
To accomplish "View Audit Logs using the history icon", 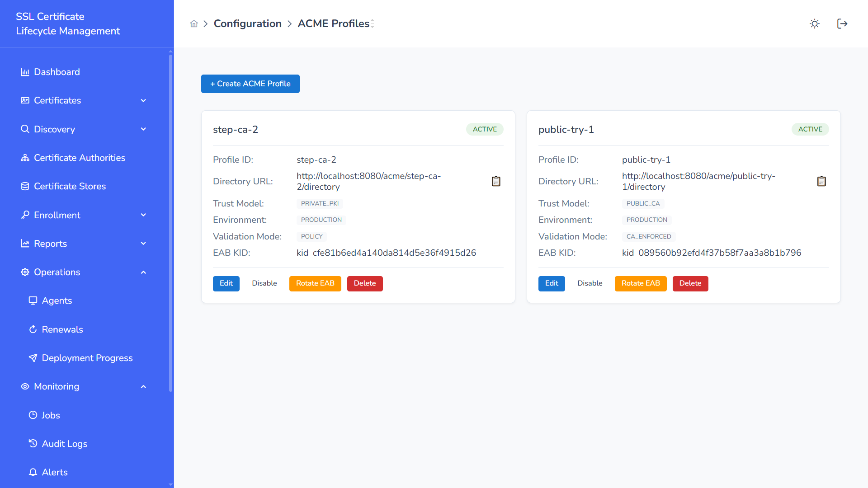I will click(x=32, y=443).
